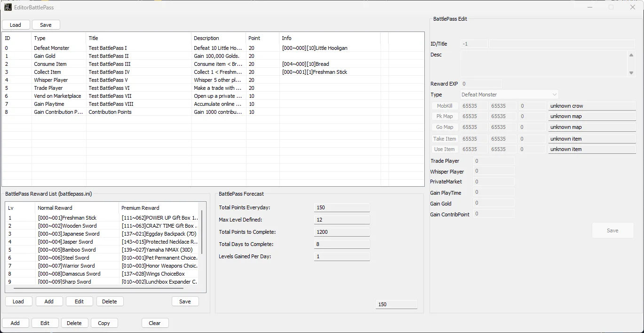Click Edit button under reward list

point(79,301)
